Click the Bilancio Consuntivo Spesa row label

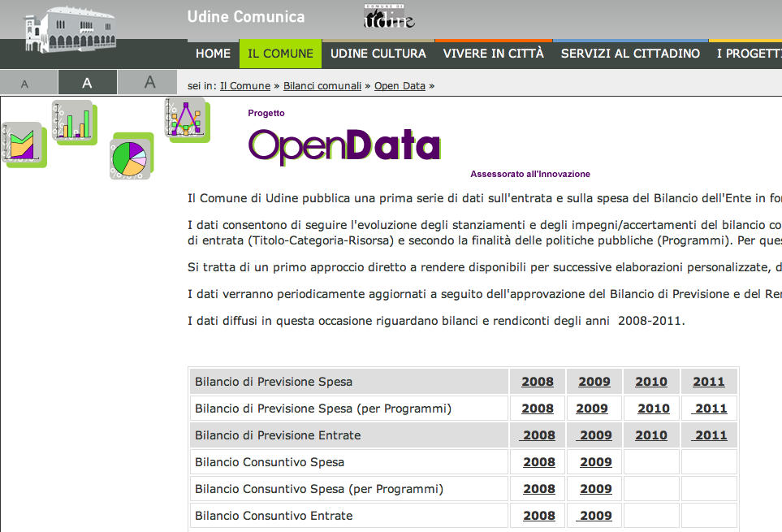click(270, 462)
